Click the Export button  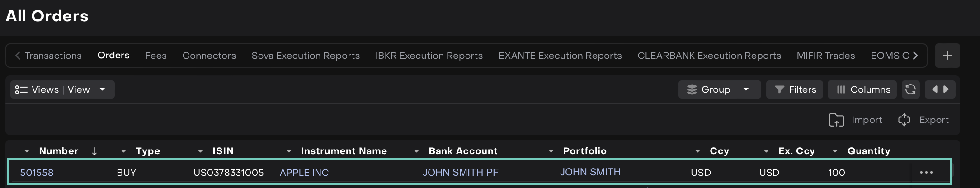tap(923, 120)
